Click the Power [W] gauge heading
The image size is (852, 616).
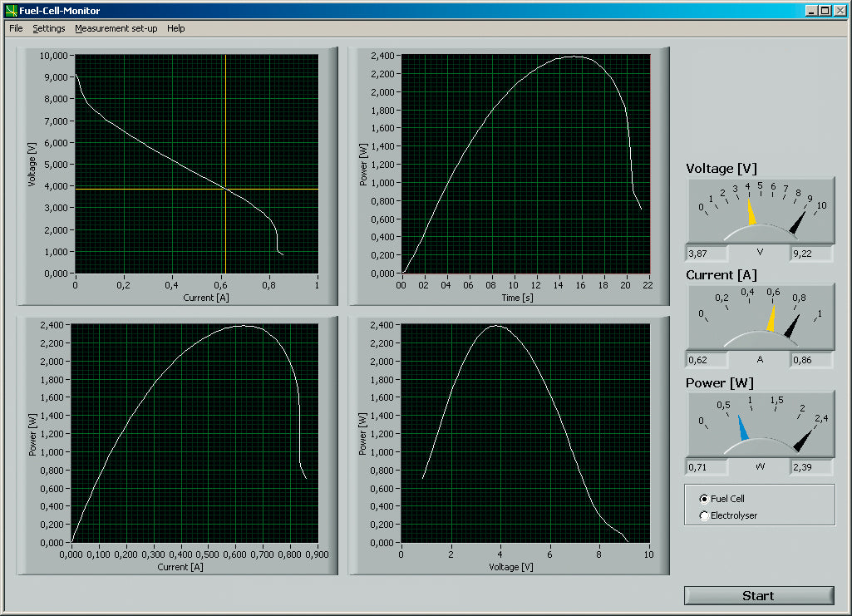tap(719, 383)
